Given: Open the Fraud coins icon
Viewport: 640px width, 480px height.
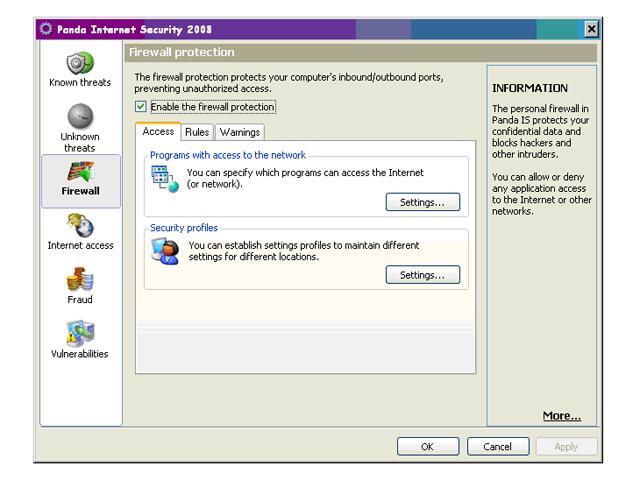Looking at the screenshot, I should (80, 279).
